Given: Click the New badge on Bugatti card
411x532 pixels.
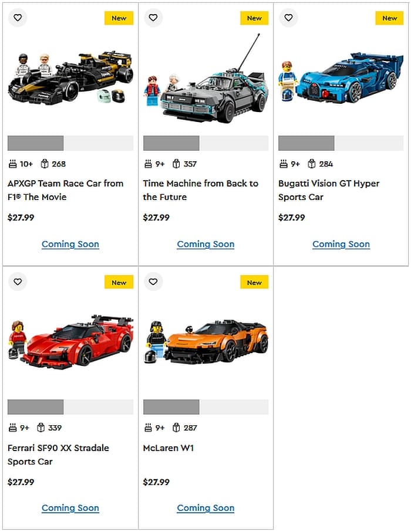Looking at the screenshot, I should coord(389,18).
